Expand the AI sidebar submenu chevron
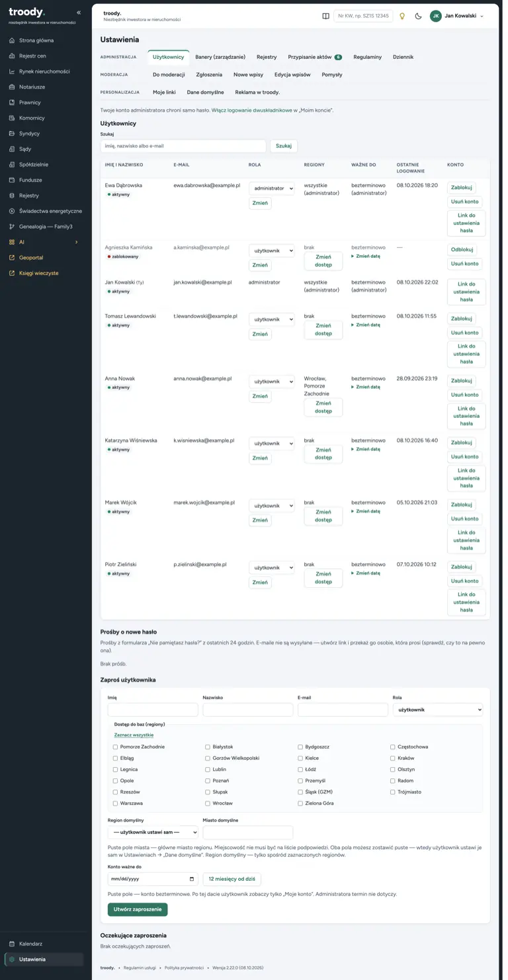Viewport: 508px width, 980px height. coord(77,242)
